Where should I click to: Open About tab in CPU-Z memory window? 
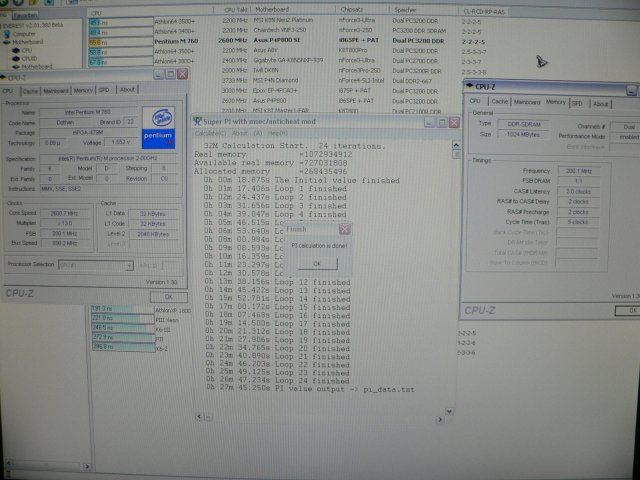tap(600, 104)
